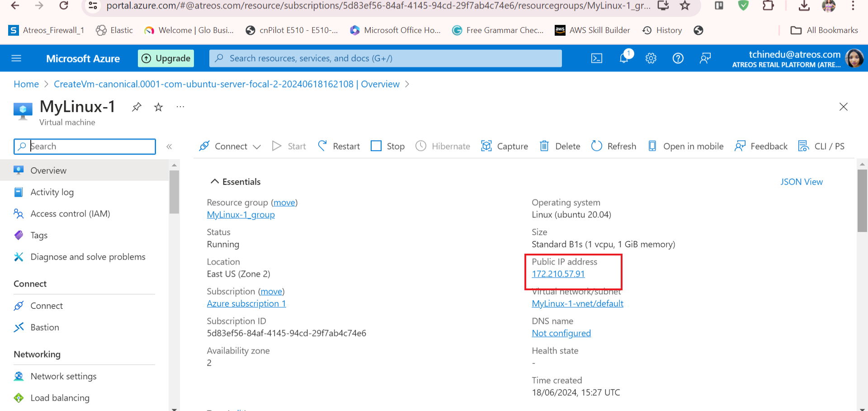Open the Help question mark icon
Screen dimensions: 868x411
coord(678,58)
